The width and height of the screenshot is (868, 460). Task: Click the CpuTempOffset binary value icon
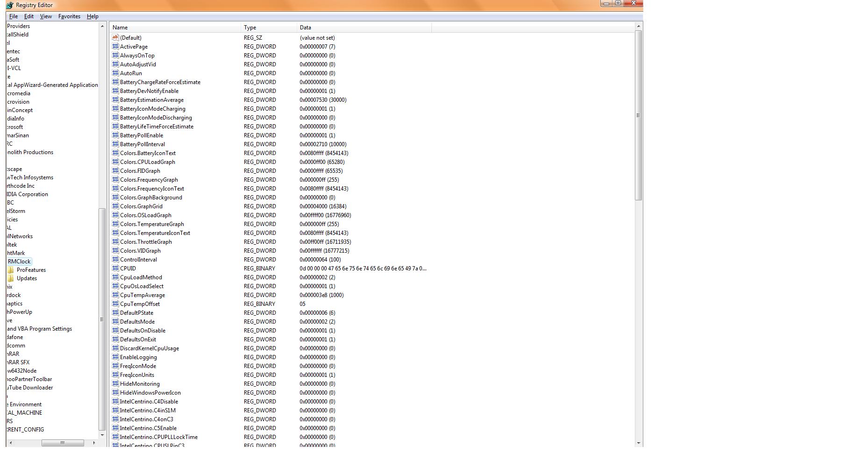coord(115,304)
